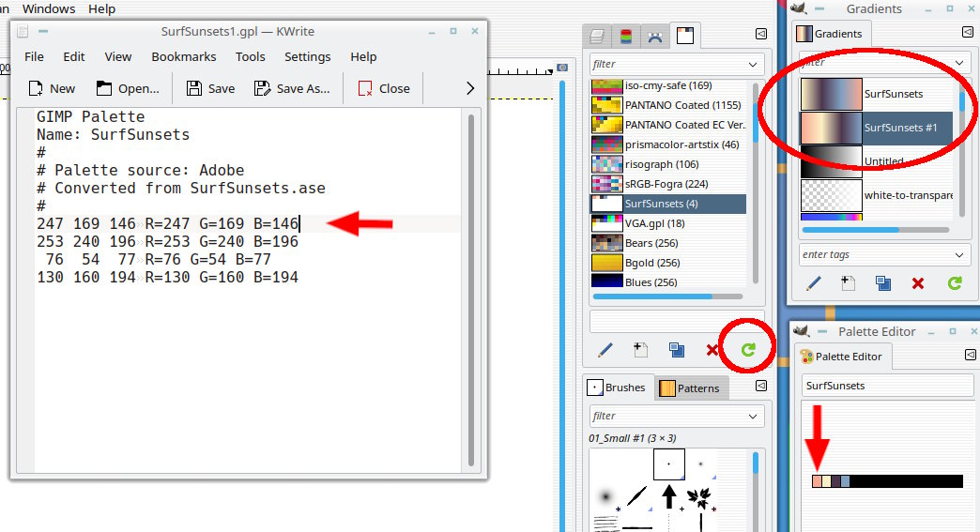
Task: Open the gradients filter dropdown arrow
Action: click(958, 63)
